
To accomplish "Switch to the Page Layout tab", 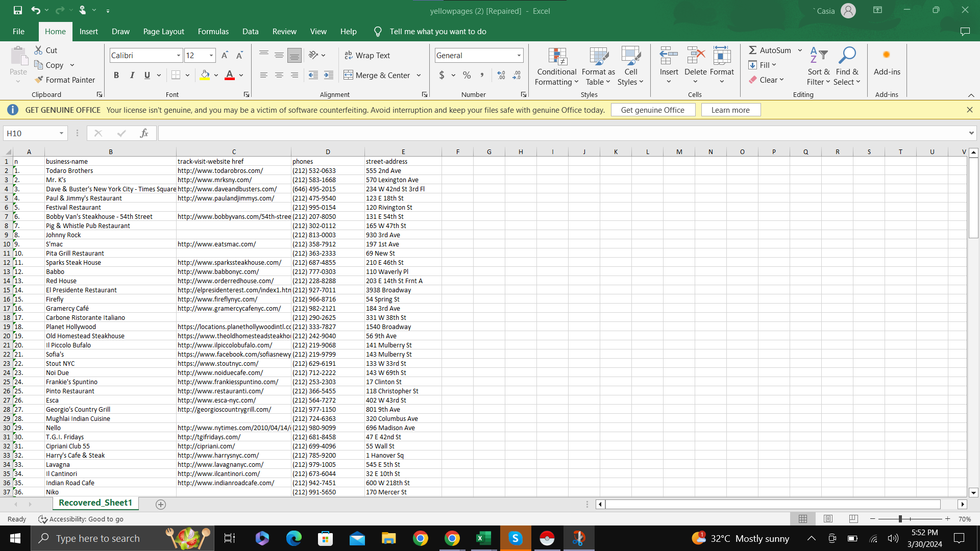I will (x=163, y=32).
